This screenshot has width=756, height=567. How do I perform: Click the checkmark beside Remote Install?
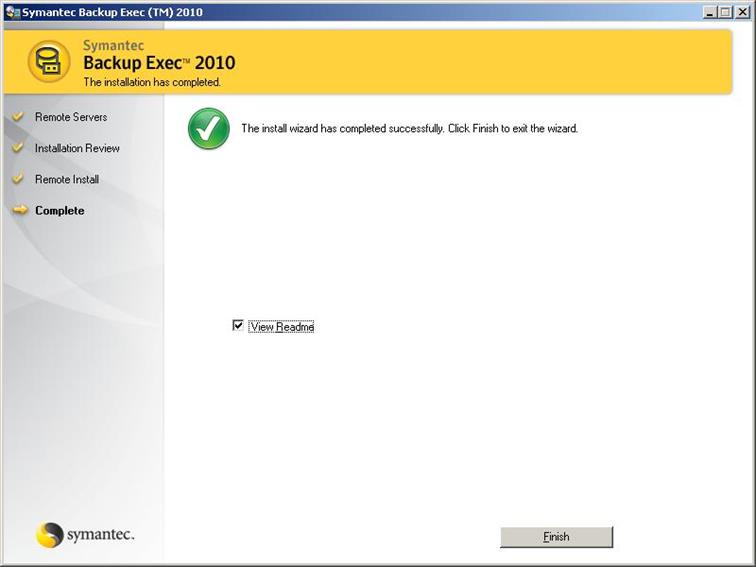coord(18,178)
